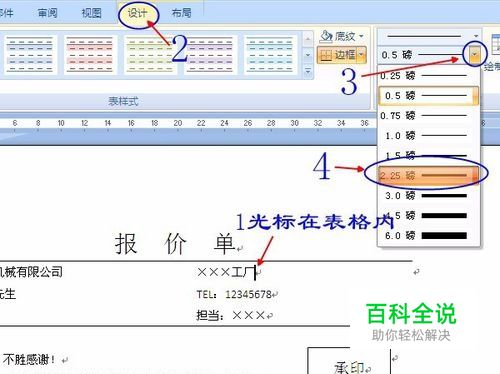
Task: Open the 审阅 ribbon tab
Action: [47, 13]
